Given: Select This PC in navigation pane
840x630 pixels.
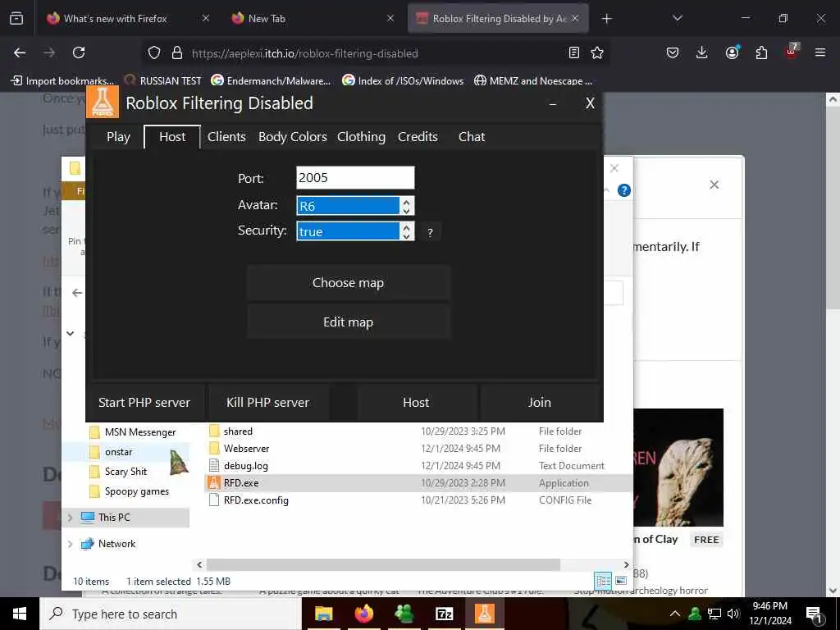Looking at the screenshot, I should click(114, 518).
